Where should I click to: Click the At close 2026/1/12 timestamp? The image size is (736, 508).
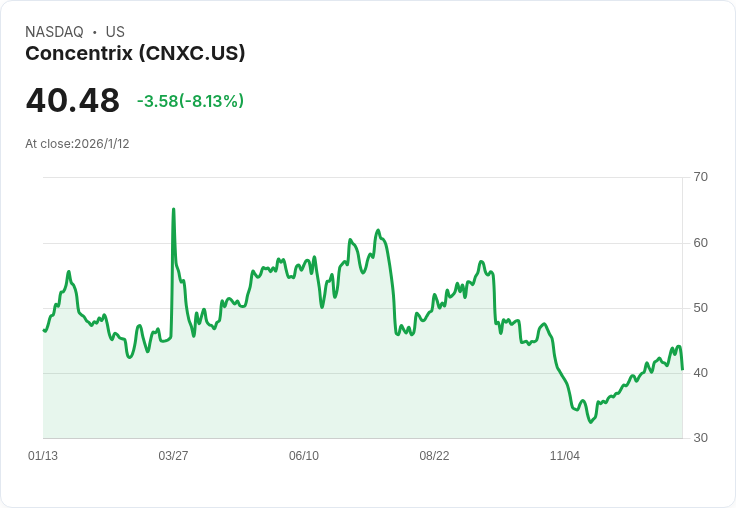(x=77, y=144)
